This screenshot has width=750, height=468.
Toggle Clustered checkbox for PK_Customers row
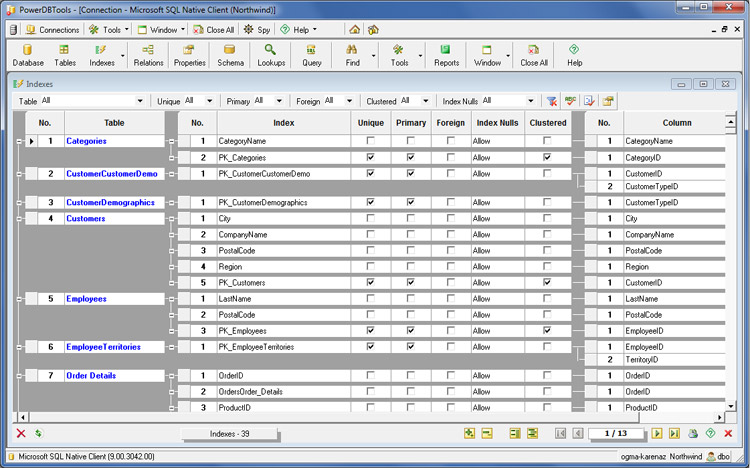(547, 283)
